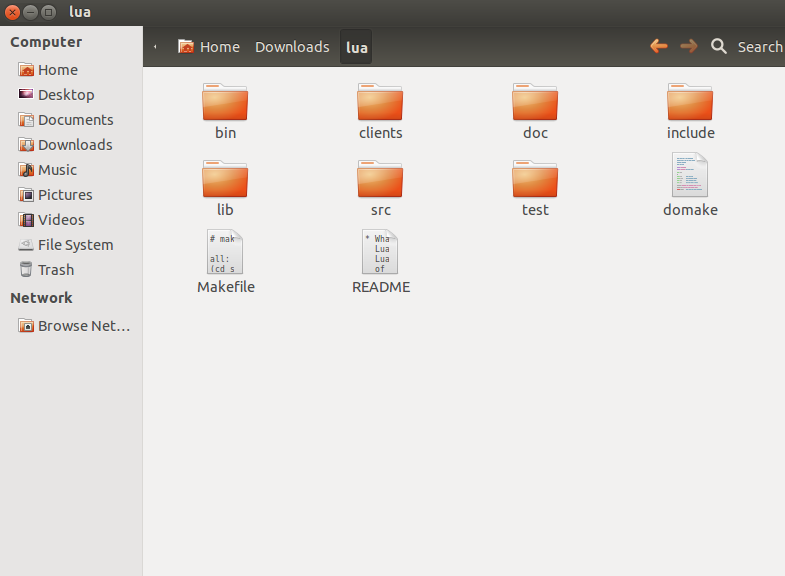Go to Home in the path bar
The width and height of the screenshot is (785, 576).
click(x=209, y=47)
